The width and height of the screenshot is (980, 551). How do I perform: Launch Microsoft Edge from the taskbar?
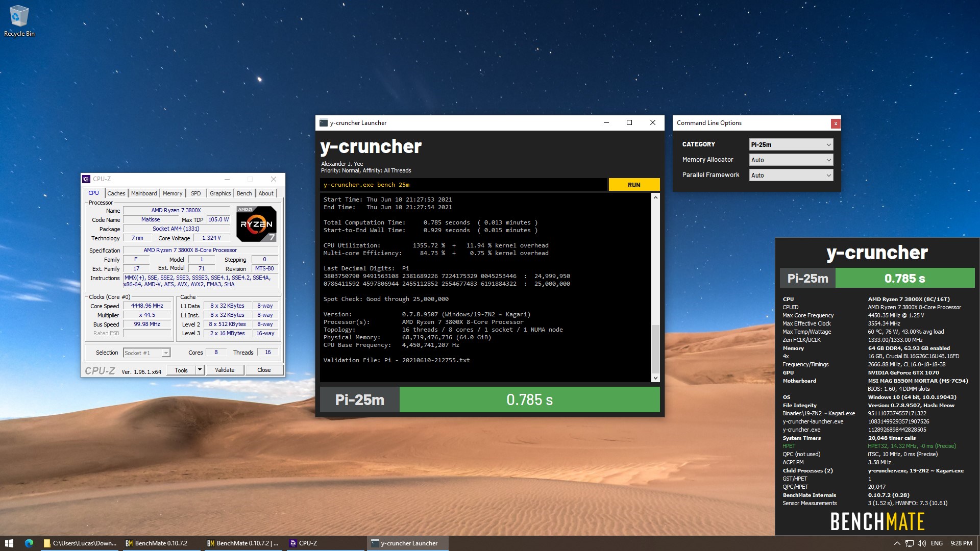click(29, 543)
